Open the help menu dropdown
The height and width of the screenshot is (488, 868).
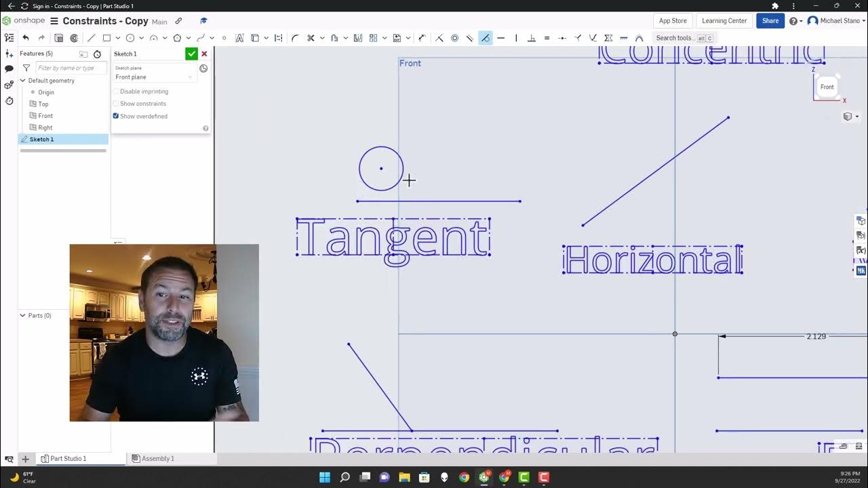795,21
